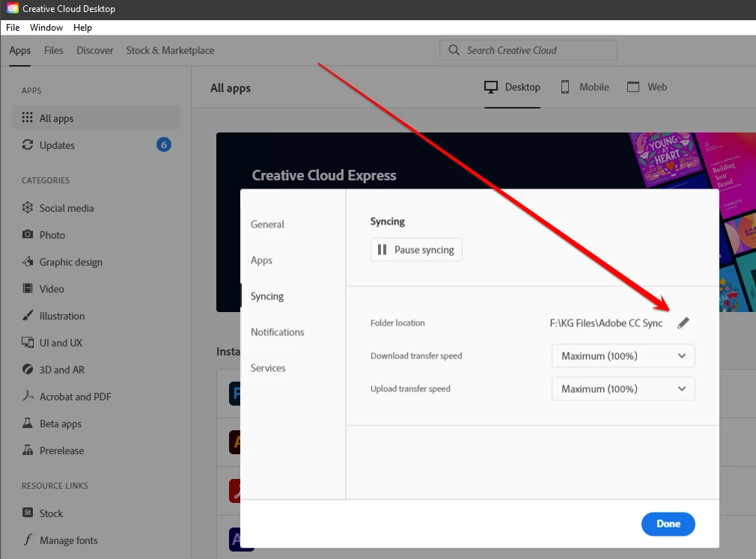Click the blue 6 updates badge
The height and width of the screenshot is (559, 756).
(164, 144)
